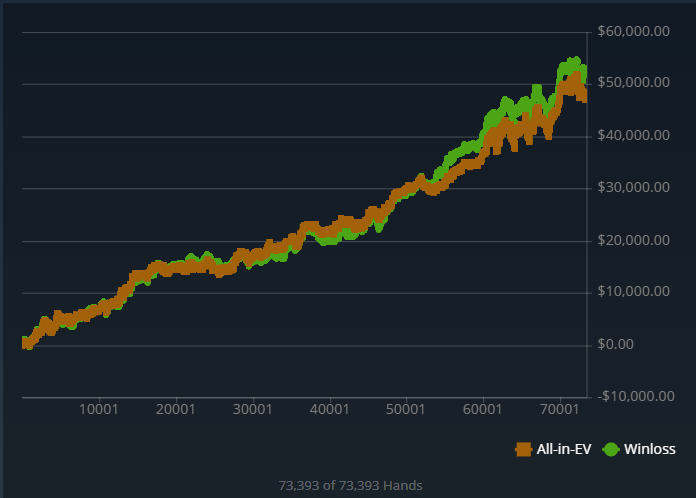Click the $50,000.00 y-axis label
Viewport: 696px width, 498px height.
[x=632, y=84]
